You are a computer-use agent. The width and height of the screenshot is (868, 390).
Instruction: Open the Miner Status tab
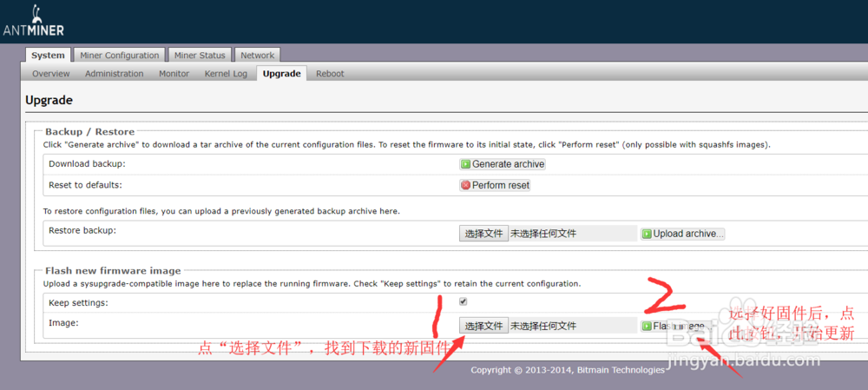pyautogui.click(x=200, y=55)
